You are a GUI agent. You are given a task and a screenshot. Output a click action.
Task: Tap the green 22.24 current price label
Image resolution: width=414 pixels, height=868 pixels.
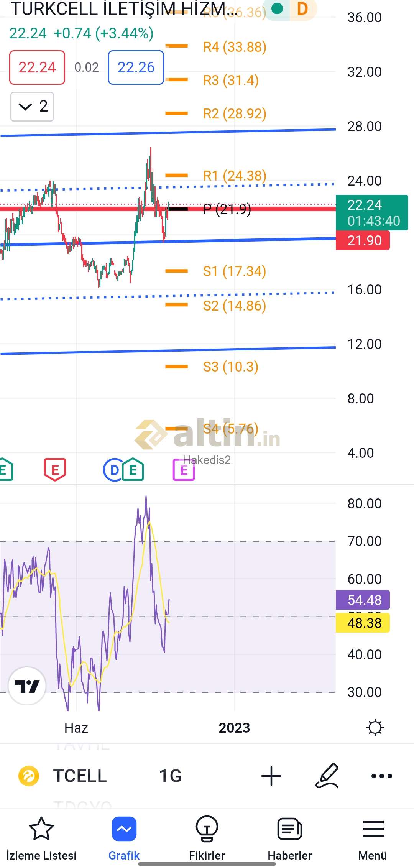(x=372, y=213)
